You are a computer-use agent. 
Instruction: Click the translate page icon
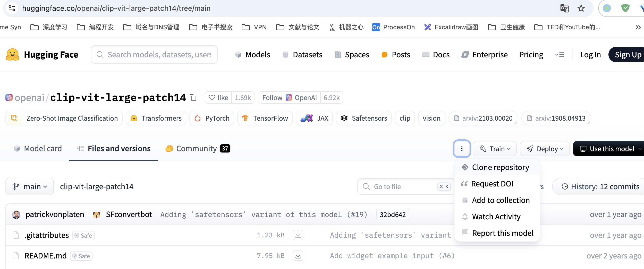(564, 8)
